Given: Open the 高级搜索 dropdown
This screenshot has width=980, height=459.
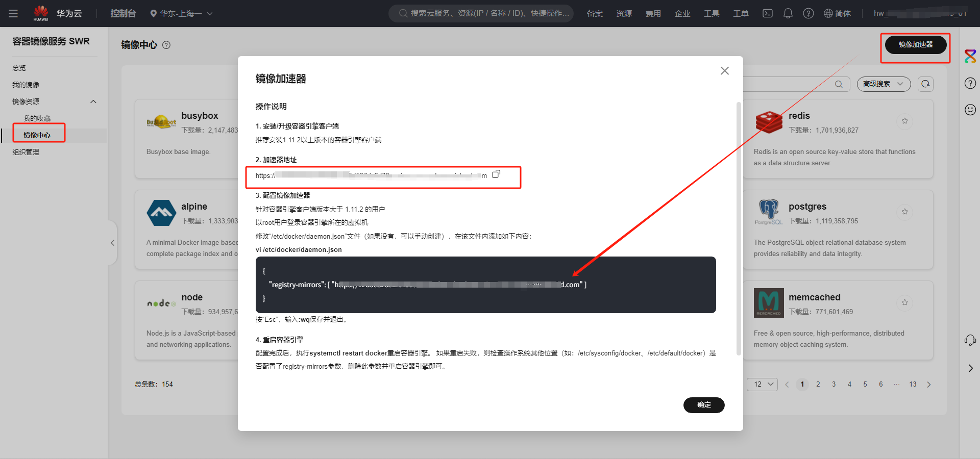Looking at the screenshot, I should pos(884,84).
